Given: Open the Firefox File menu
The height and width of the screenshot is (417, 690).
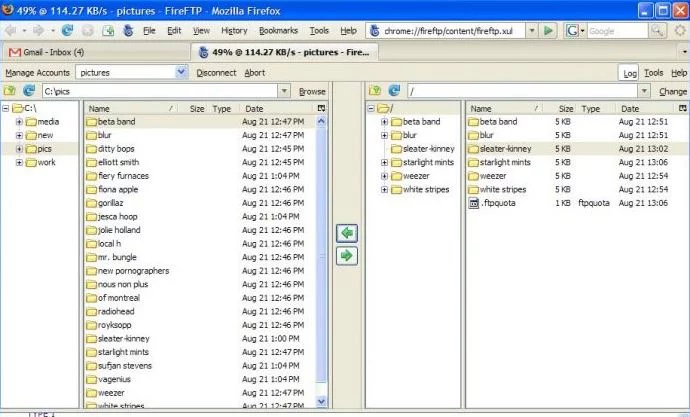Looking at the screenshot, I should (x=149, y=30).
